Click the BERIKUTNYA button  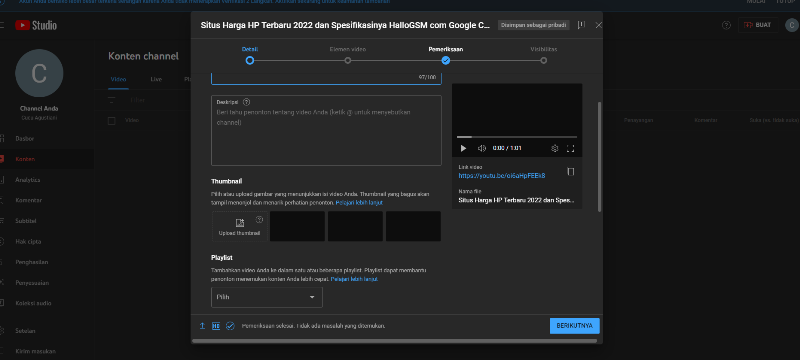[x=574, y=326]
